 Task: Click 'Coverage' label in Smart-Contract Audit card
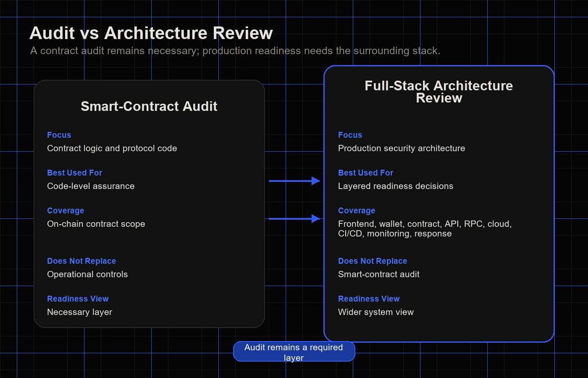coord(66,210)
